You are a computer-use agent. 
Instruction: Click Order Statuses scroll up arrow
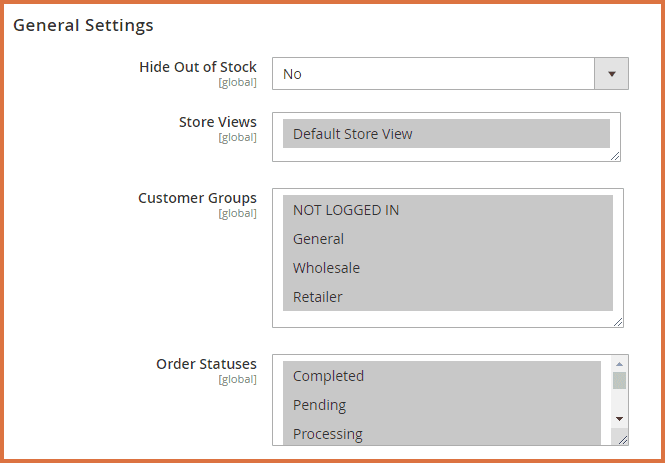tap(619, 364)
